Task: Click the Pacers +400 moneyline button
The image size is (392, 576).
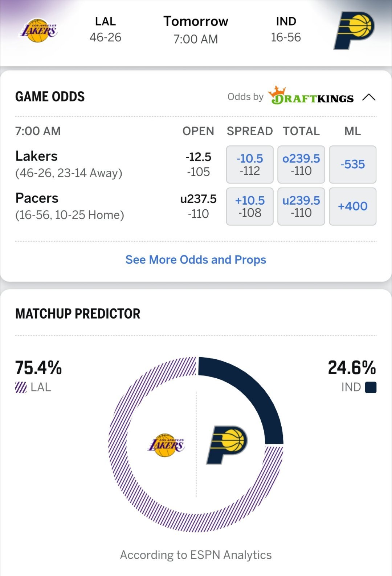Action: tap(352, 207)
